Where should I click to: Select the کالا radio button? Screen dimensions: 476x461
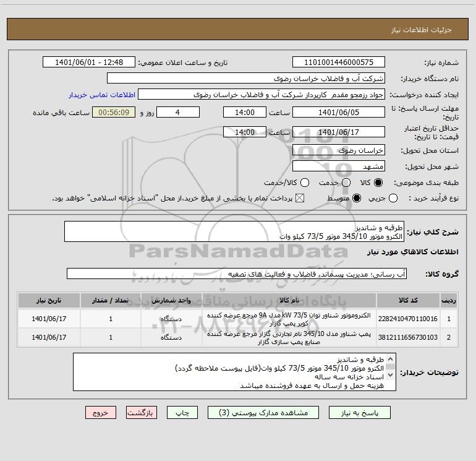pyautogui.click(x=378, y=183)
